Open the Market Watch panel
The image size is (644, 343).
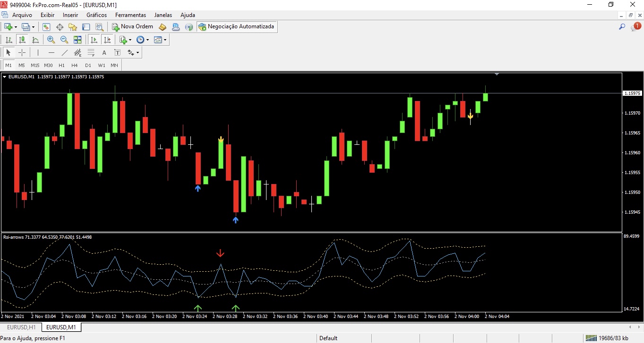point(46,27)
